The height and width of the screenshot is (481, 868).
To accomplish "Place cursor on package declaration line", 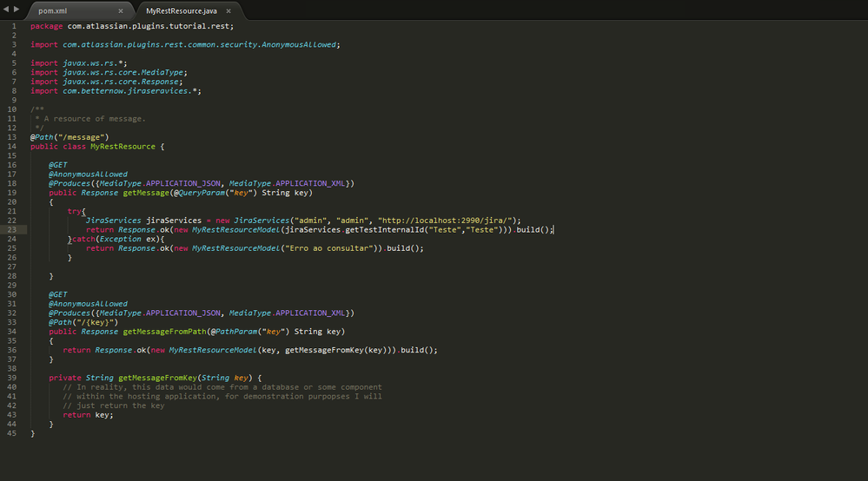I will pyautogui.click(x=132, y=26).
